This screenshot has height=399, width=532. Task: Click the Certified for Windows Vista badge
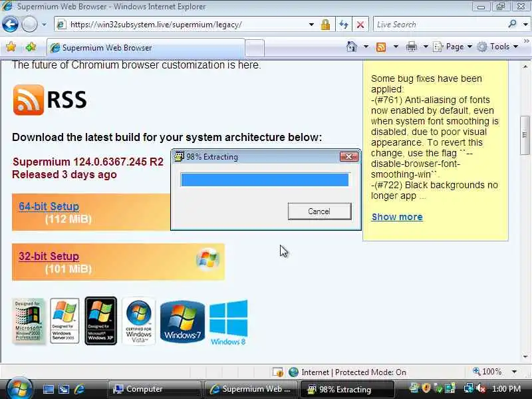[x=138, y=321]
